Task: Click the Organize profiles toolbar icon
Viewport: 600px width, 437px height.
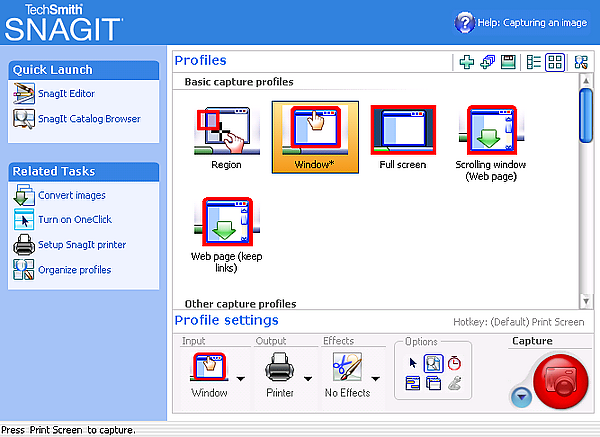Action: (581, 62)
